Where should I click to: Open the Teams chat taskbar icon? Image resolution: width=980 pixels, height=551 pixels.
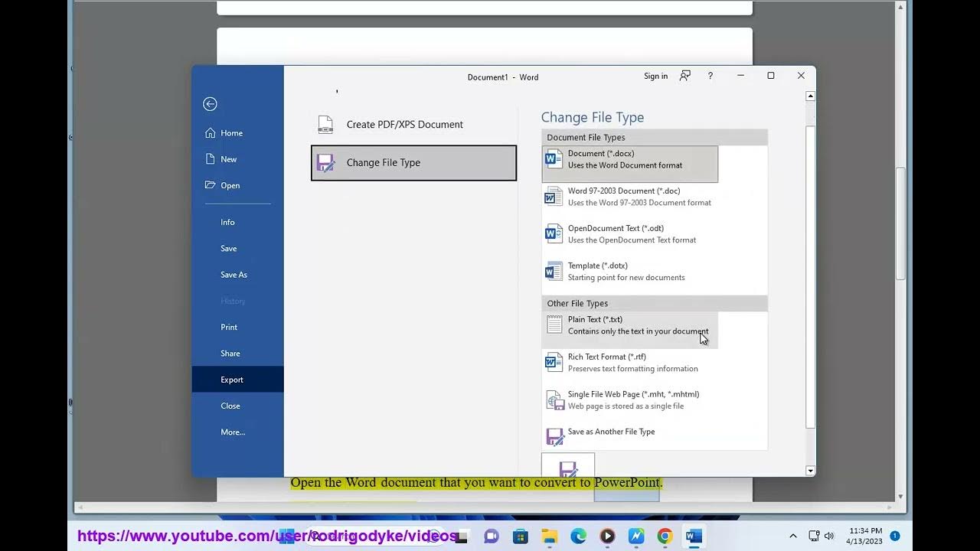coord(491,536)
